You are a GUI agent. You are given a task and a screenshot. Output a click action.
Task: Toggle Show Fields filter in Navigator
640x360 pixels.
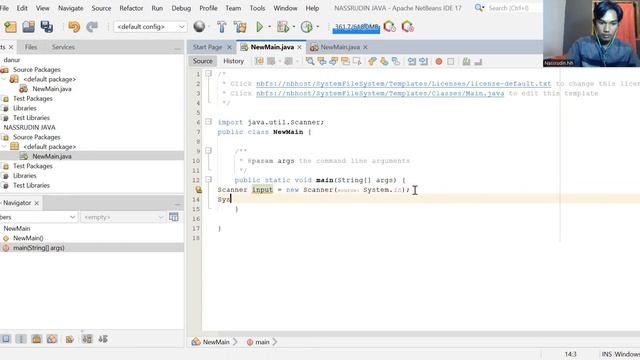click(21, 339)
